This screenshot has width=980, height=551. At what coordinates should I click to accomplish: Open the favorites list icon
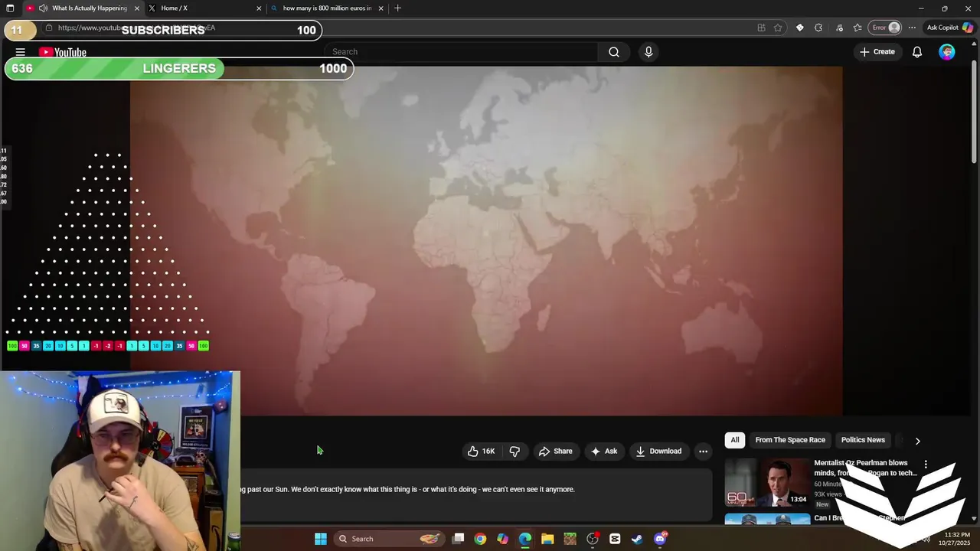click(x=857, y=28)
